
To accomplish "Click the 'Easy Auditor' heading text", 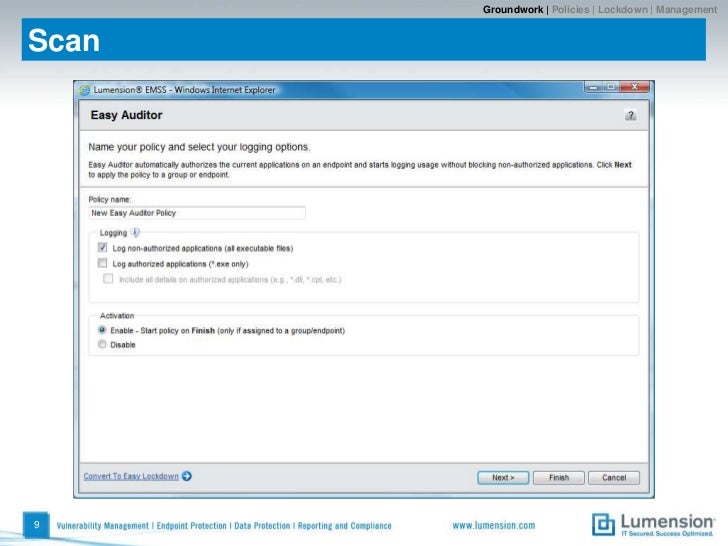I will (126, 115).
